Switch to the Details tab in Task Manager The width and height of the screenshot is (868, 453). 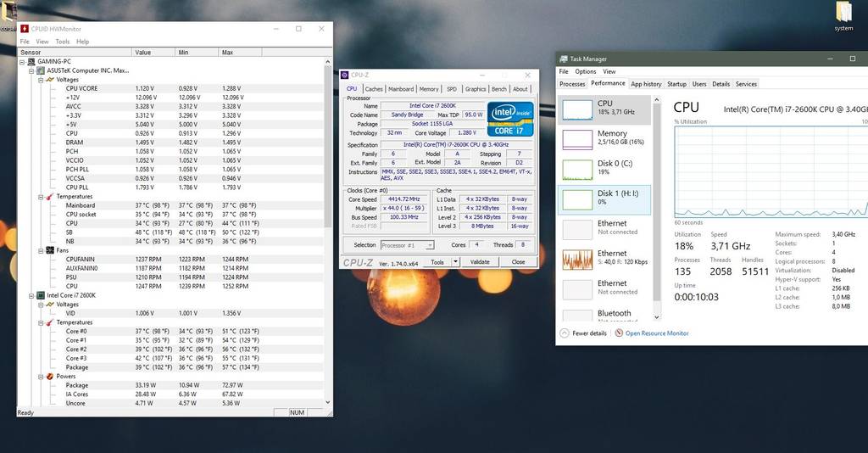721,84
